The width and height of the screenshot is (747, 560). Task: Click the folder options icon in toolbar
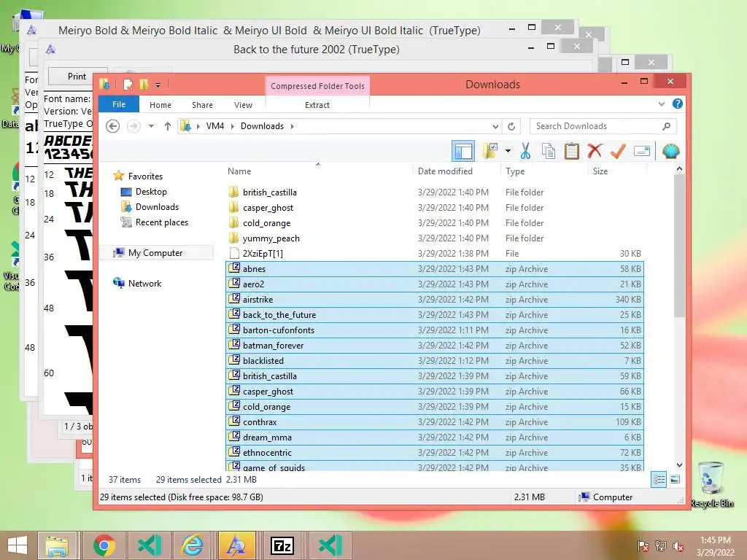(490, 151)
